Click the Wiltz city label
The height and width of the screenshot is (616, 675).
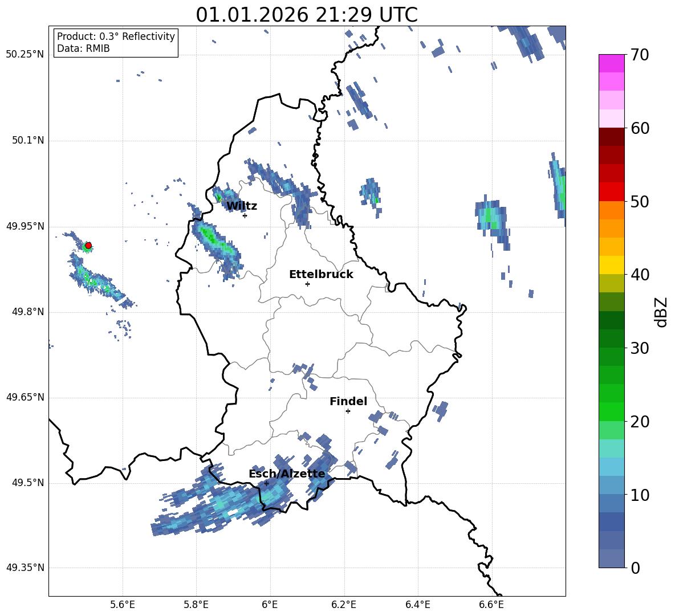(242, 206)
